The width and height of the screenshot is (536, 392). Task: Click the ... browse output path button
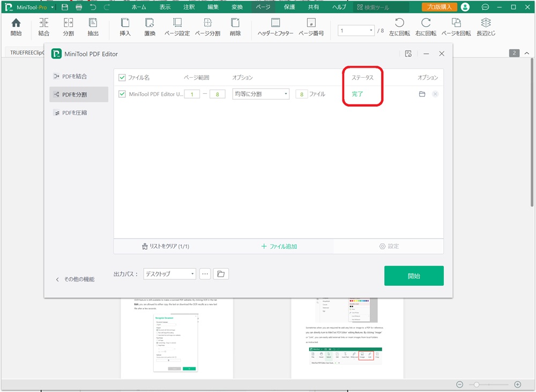coord(205,273)
